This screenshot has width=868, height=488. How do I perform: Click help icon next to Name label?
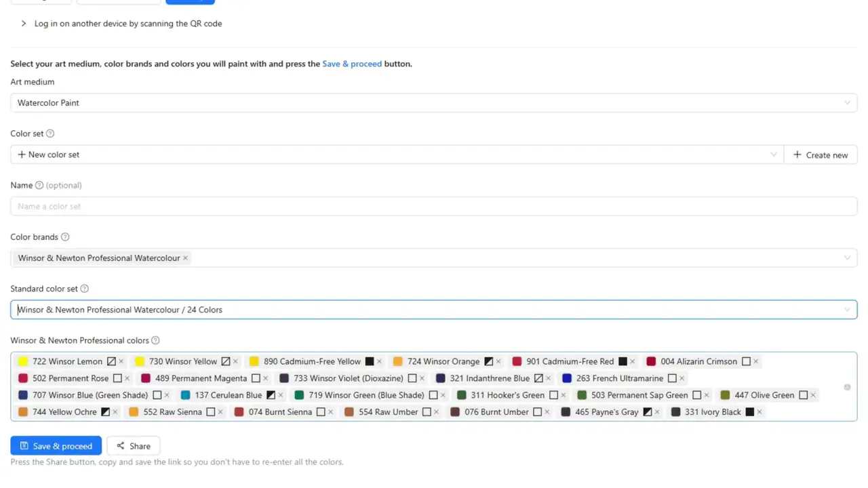point(39,186)
